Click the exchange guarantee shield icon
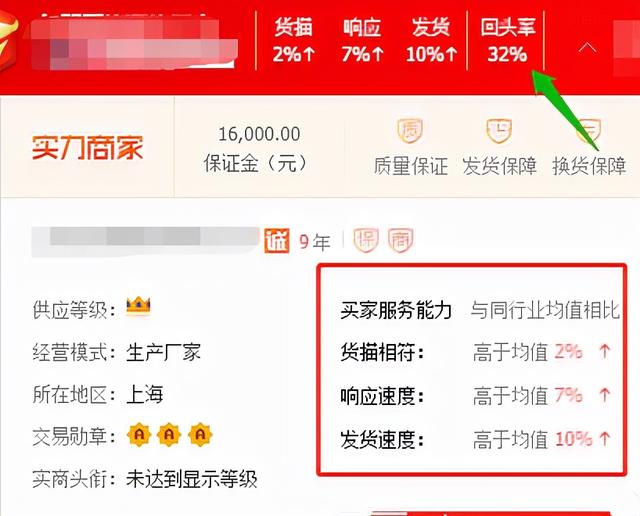The width and height of the screenshot is (640, 516). click(588, 131)
